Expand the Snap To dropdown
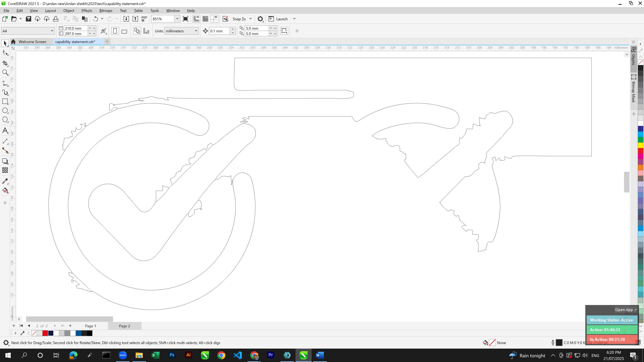This screenshot has height=362, width=644. (x=251, y=19)
